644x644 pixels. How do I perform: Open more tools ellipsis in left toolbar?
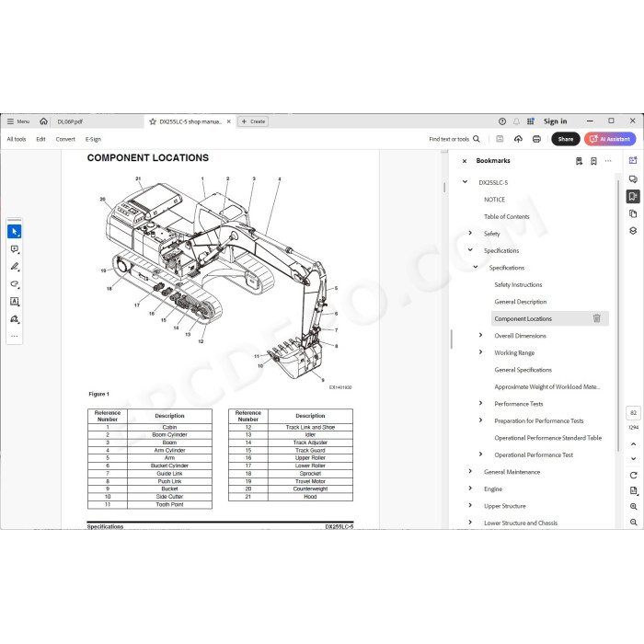(15, 336)
